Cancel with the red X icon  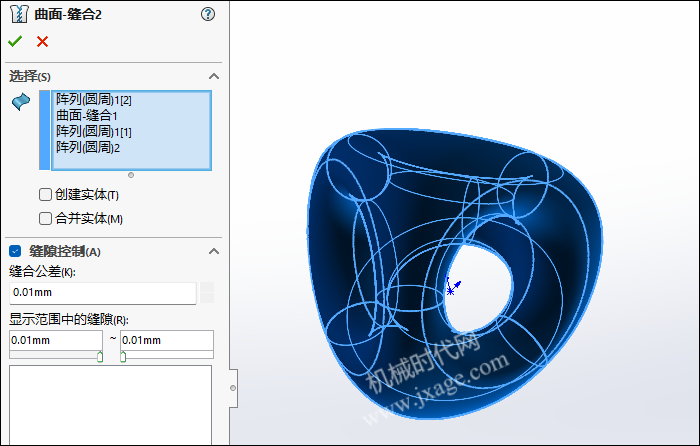pos(42,42)
